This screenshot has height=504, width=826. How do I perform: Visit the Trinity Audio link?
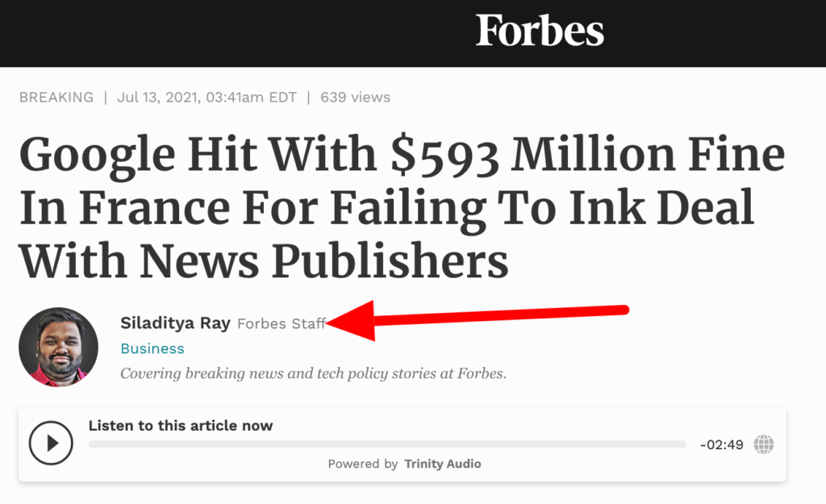pos(443,464)
